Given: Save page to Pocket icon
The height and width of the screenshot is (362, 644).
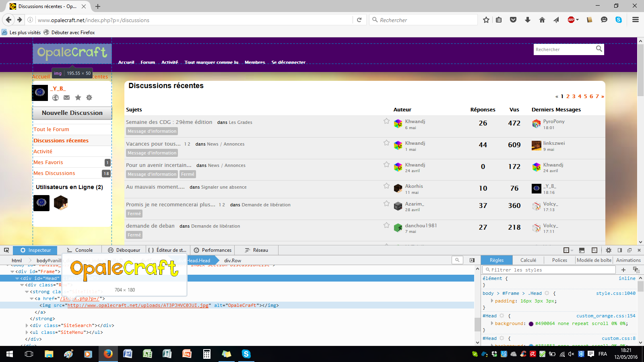Looking at the screenshot, I should pyautogui.click(x=513, y=20).
